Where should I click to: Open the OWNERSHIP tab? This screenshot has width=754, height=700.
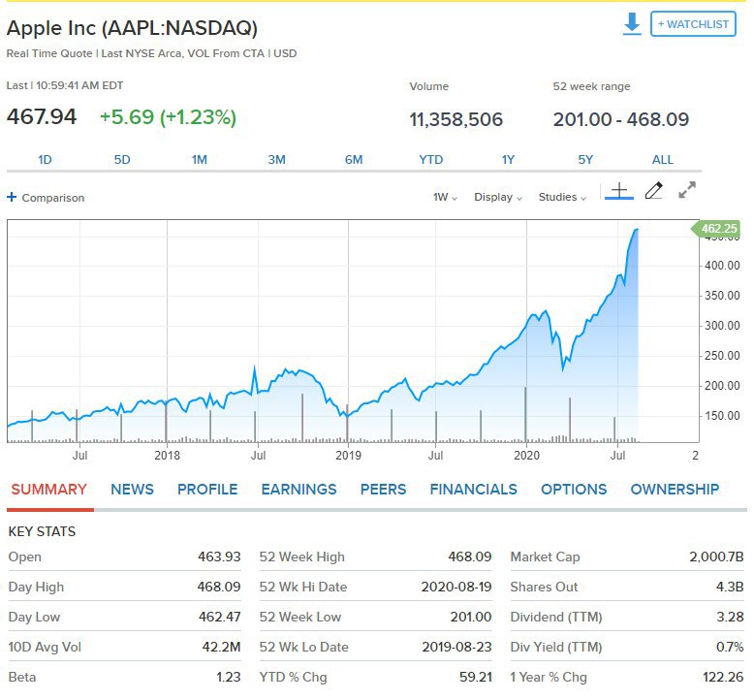pyautogui.click(x=675, y=490)
